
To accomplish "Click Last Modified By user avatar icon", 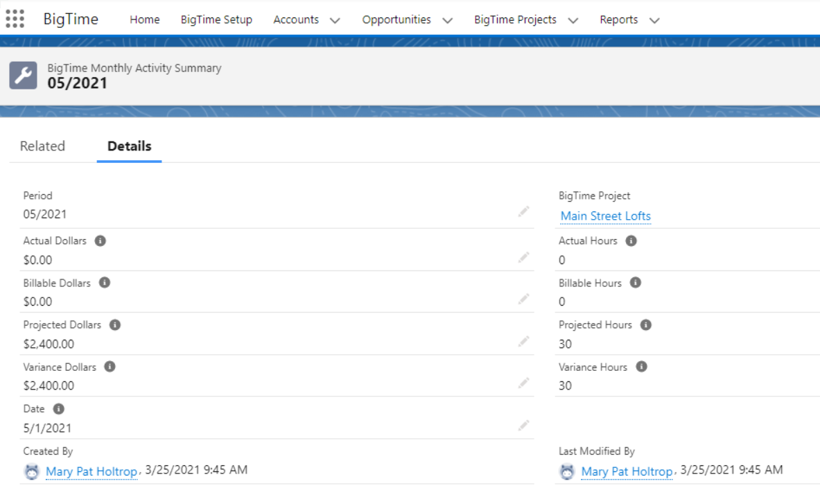I will 568,471.
